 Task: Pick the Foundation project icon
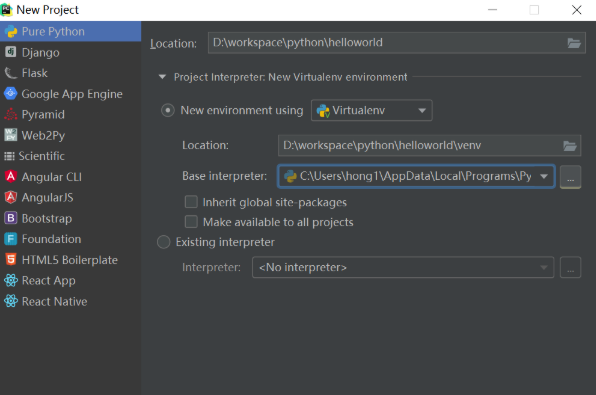[x=11, y=239]
